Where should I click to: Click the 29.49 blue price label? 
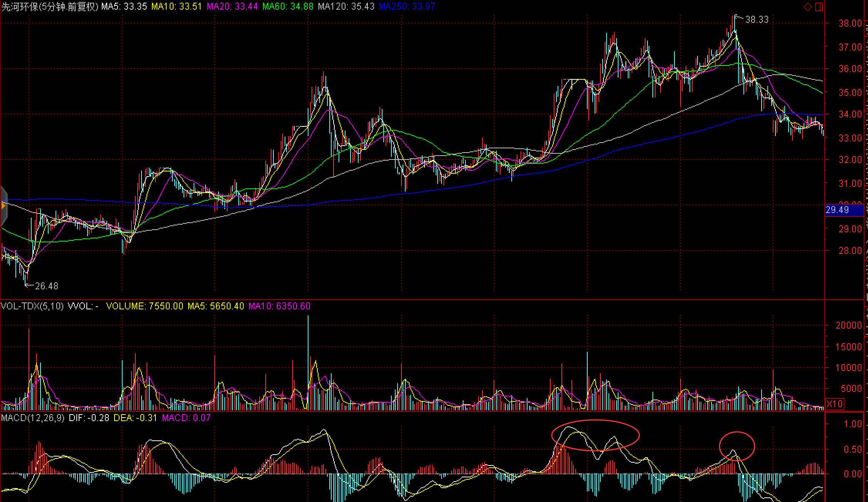[844, 210]
